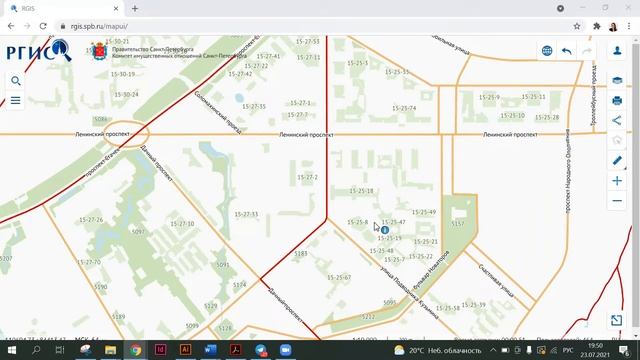Click map label 5157 in park
The width and height of the screenshot is (640, 360).
click(x=458, y=223)
